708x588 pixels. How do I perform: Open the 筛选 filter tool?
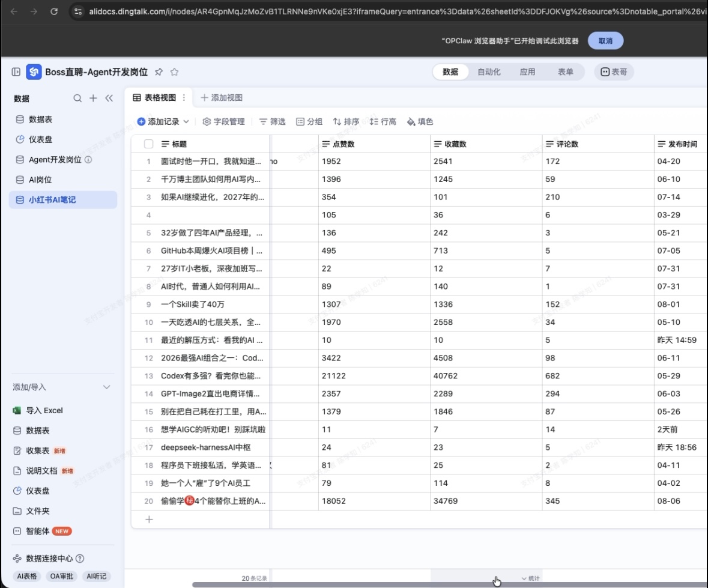pyautogui.click(x=272, y=121)
